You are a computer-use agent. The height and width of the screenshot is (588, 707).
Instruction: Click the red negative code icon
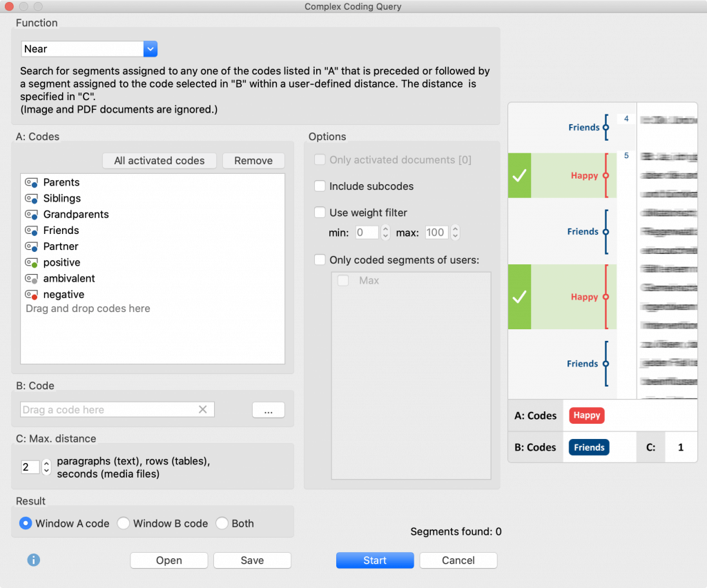pyautogui.click(x=31, y=295)
